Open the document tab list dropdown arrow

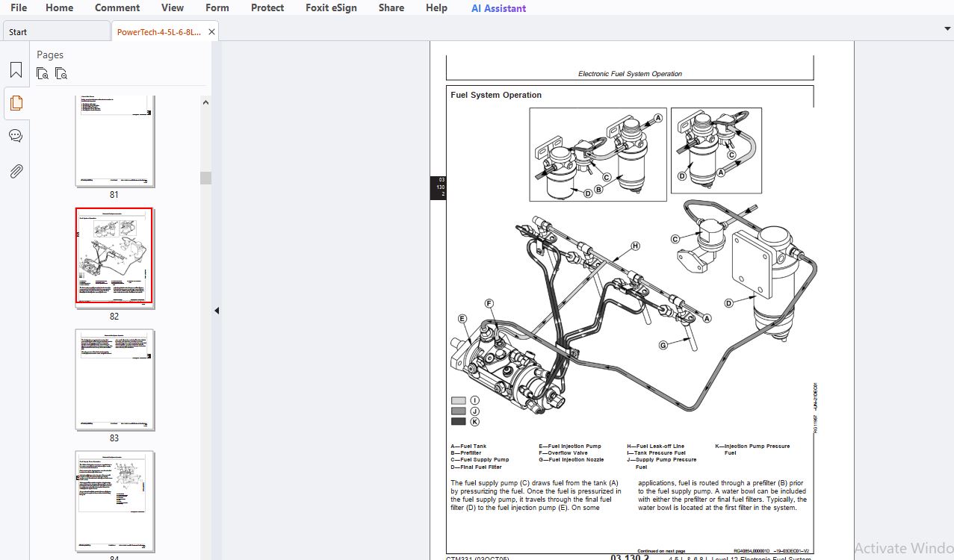(947, 28)
